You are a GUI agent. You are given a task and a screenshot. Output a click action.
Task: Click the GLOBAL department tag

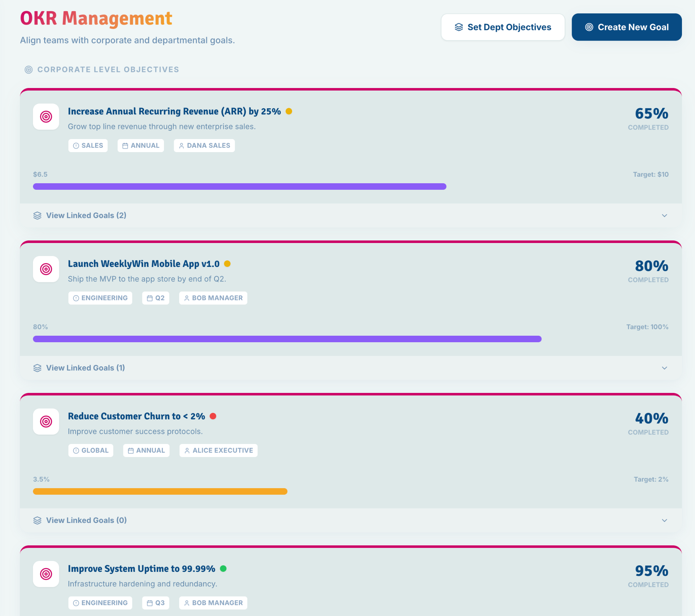(91, 451)
